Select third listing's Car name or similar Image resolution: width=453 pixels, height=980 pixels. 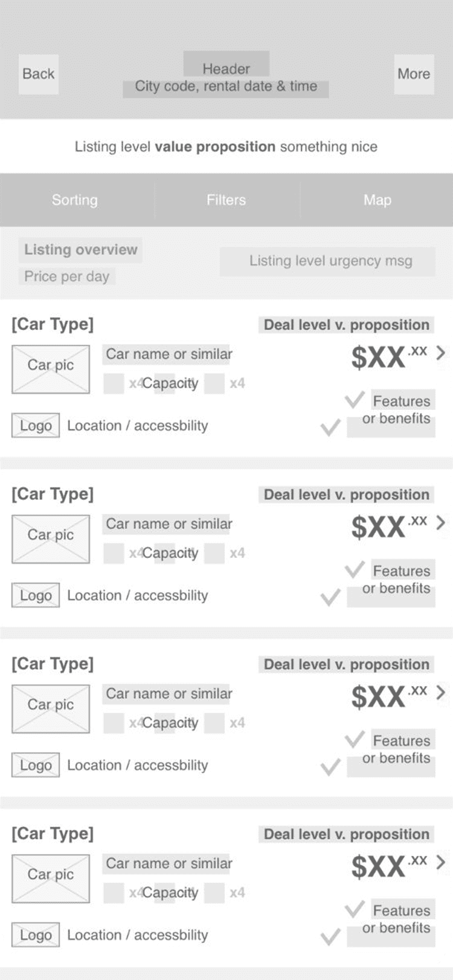tap(169, 693)
